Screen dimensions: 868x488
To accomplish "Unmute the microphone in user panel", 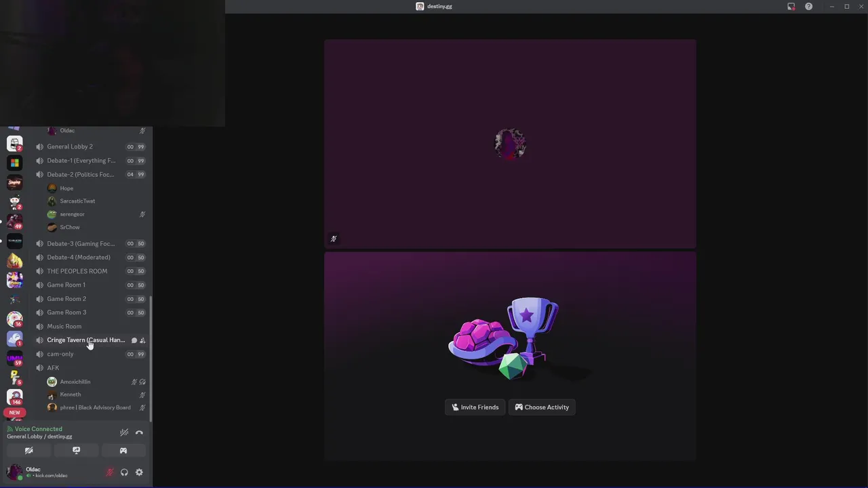I will pos(110,472).
